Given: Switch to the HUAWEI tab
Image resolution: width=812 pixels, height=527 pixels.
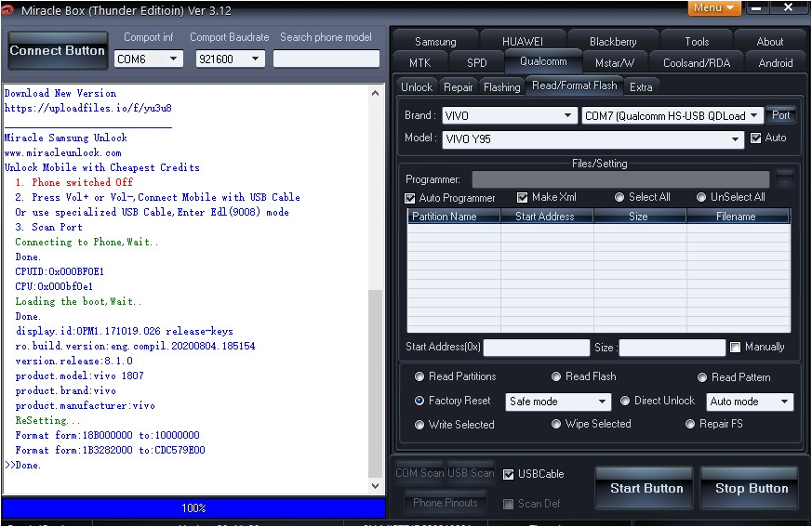Looking at the screenshot, I should (523, 42).
